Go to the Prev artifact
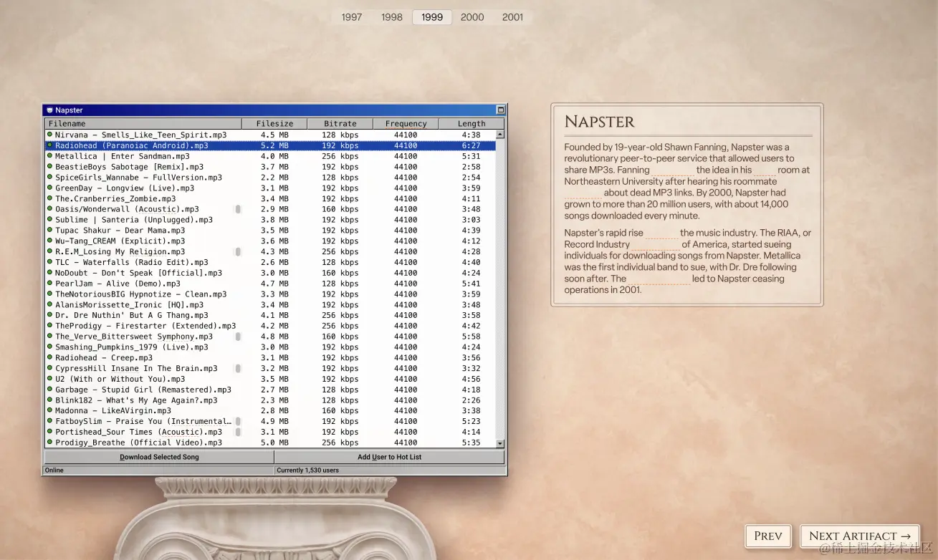Screen dimensions: 938x560 point(768,536)
